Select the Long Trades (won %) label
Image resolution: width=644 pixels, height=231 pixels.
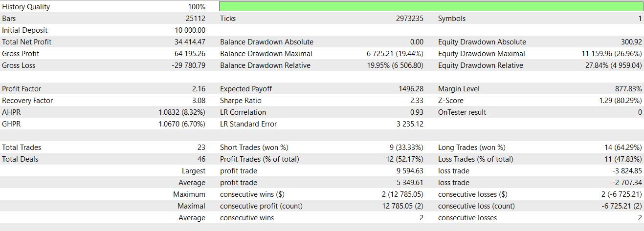point(472,147)
